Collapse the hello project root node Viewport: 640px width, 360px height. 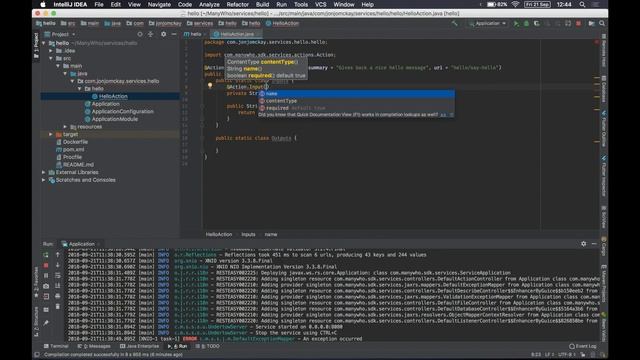44,43
